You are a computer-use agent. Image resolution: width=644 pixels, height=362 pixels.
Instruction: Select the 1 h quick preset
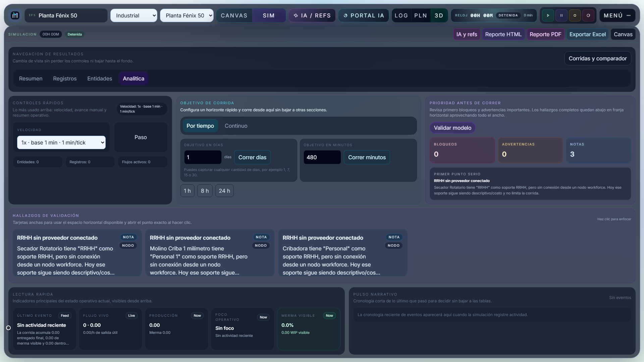187,191
